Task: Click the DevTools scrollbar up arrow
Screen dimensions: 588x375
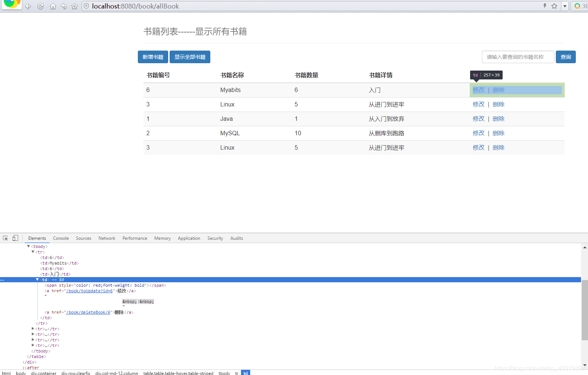Action: click(585, 247)
